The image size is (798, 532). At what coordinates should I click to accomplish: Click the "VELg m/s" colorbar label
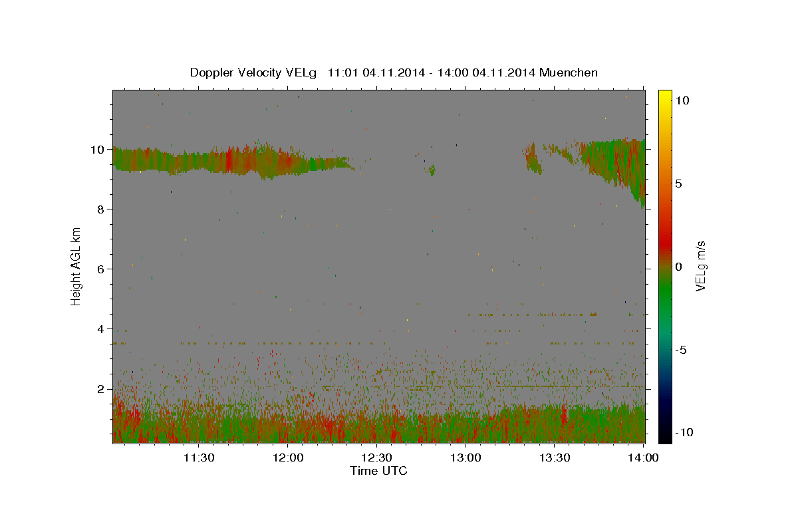click(x=700, y=267)
